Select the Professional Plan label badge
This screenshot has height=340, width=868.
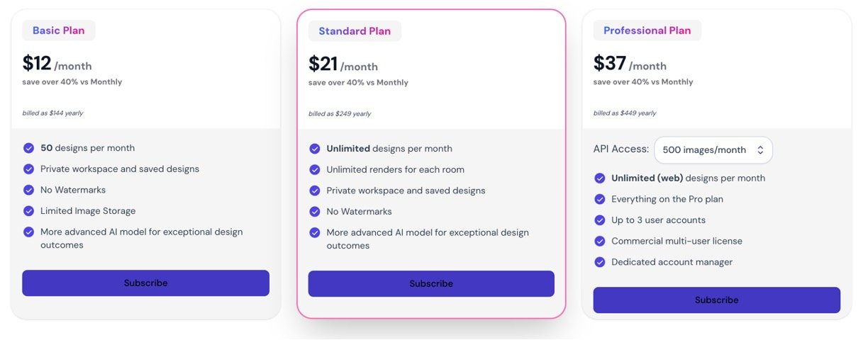click(x=647, y=30)
